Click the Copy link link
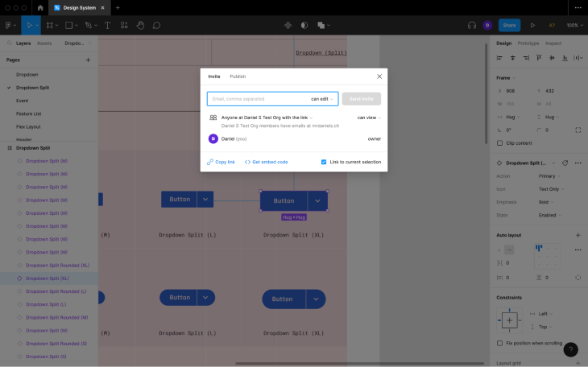588x367 pixels. pos(221,162)
